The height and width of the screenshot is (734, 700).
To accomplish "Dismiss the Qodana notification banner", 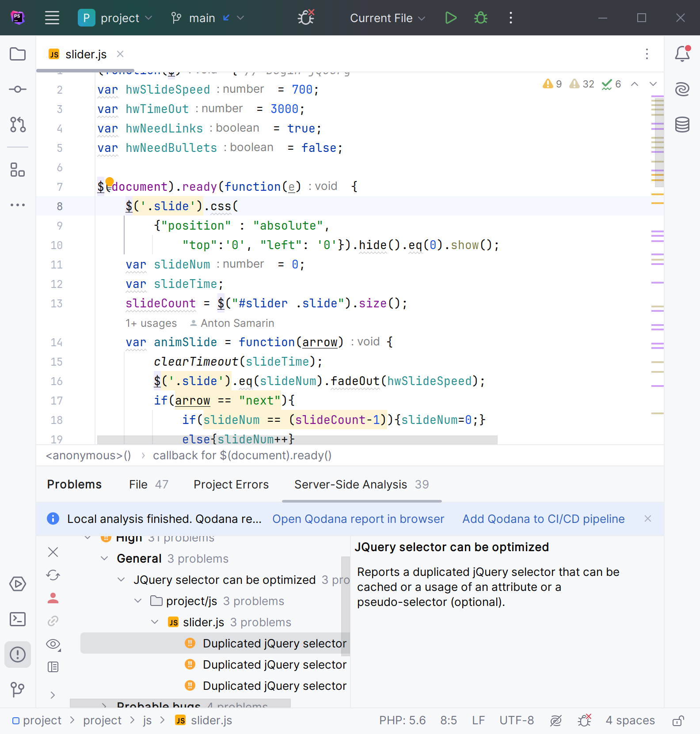I will [648, 518].
